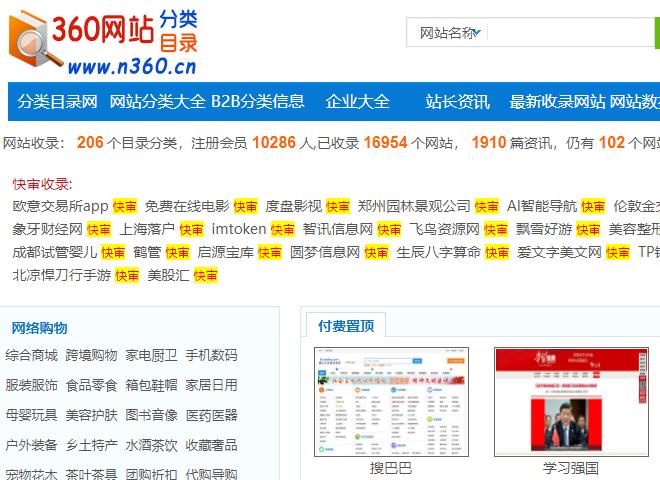
Task: Open 食品零食 subcategory
Action: [91, 385]
